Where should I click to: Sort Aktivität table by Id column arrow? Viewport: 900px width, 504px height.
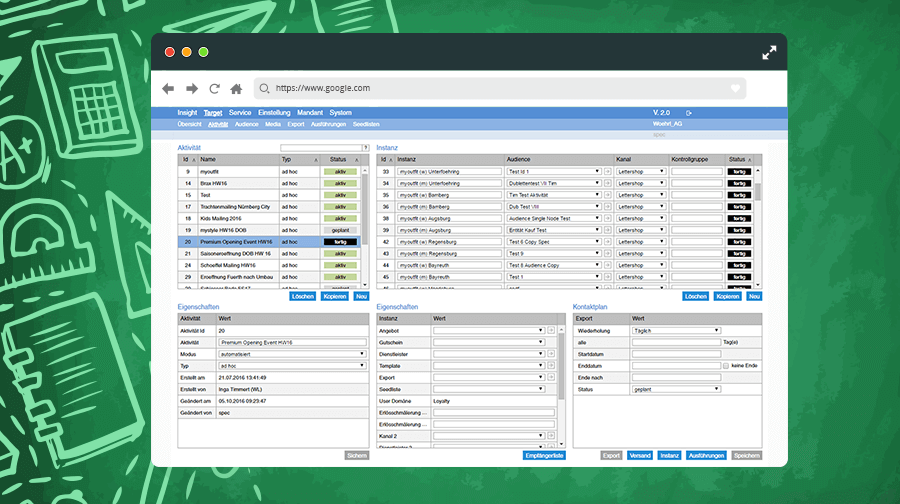click(x=194, y=160)
